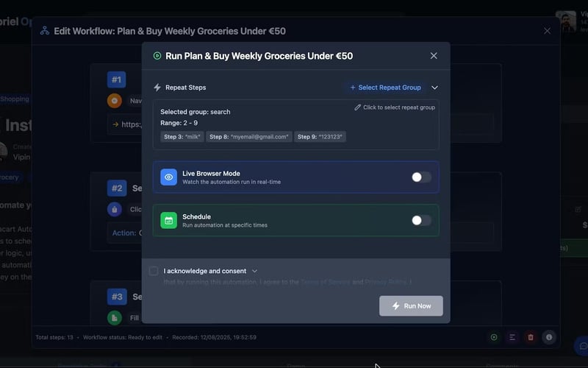588x368 pixels.
Task: Click purple click-action icon of step #2
Action: point(115,209)
